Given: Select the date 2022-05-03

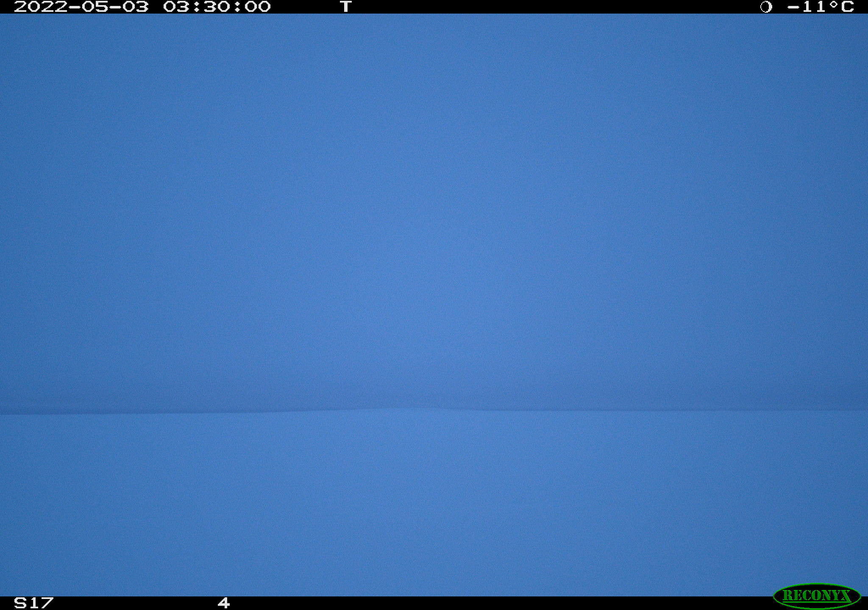Looking at the screenshot, I should tap(81, 7).
